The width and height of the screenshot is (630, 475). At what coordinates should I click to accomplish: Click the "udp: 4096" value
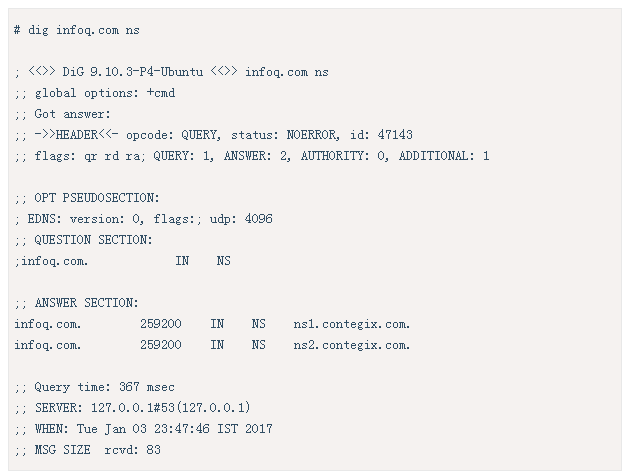[241, 219]
